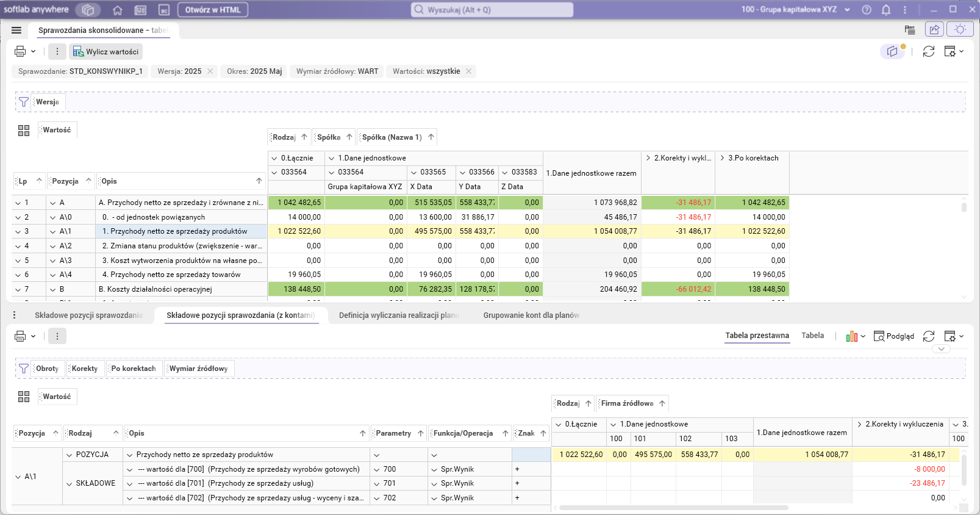Switch to Tabela view in lower panel
The height and width of the screenshot is (515, 980).
(x=812, y=336)
